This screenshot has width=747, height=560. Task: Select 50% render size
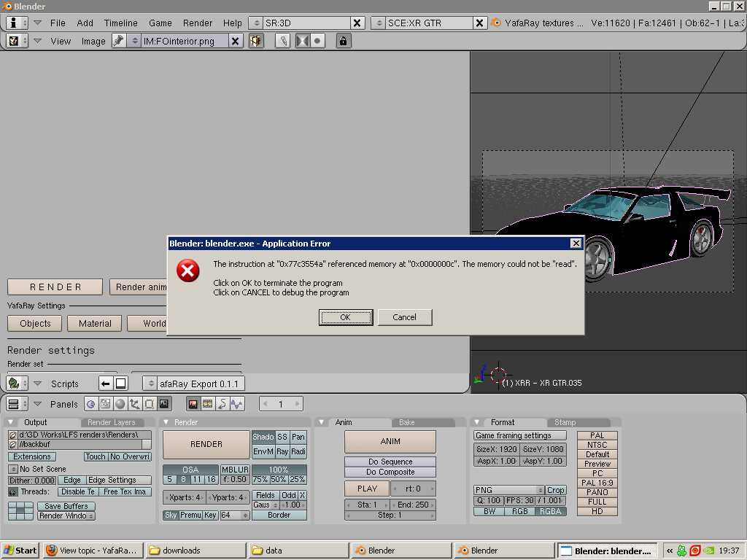pos(279,479)
